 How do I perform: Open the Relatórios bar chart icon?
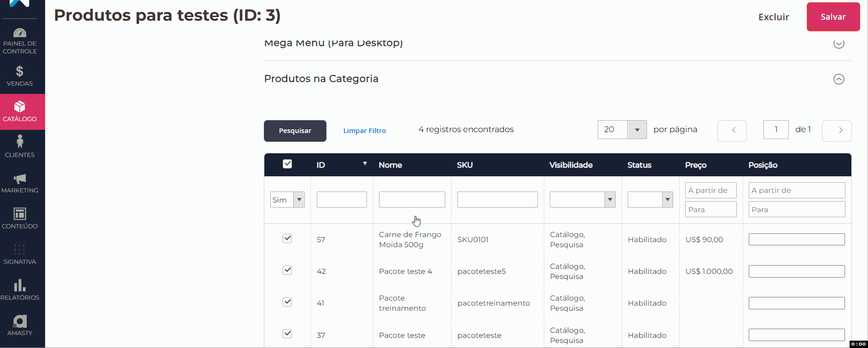(20, 285)
